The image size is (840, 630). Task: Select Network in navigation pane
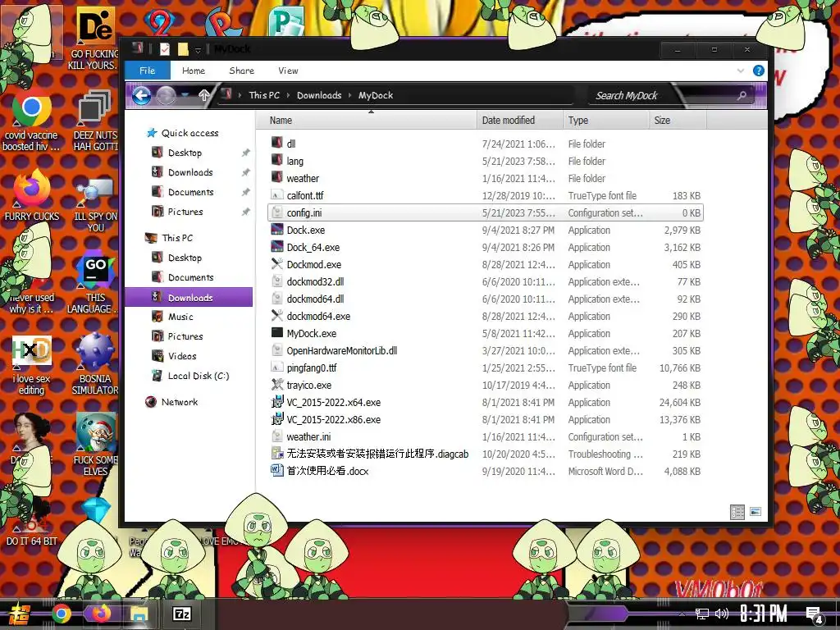[x=180, y=402]
